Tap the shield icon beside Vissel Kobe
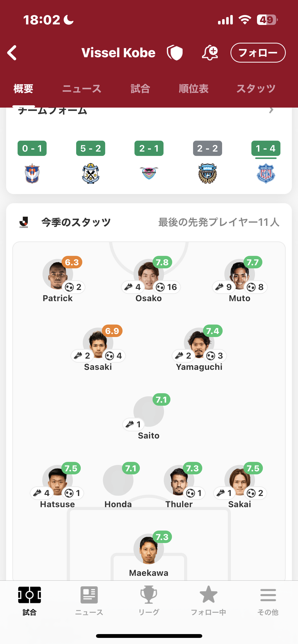Image resolution: width=298 pixels, height=644 pixels. [175, 53]
